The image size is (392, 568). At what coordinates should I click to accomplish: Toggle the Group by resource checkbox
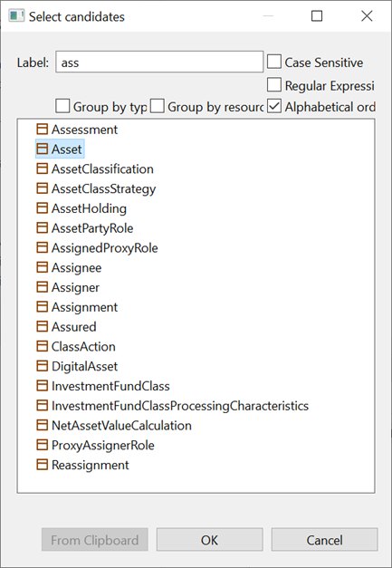point(158,107)
